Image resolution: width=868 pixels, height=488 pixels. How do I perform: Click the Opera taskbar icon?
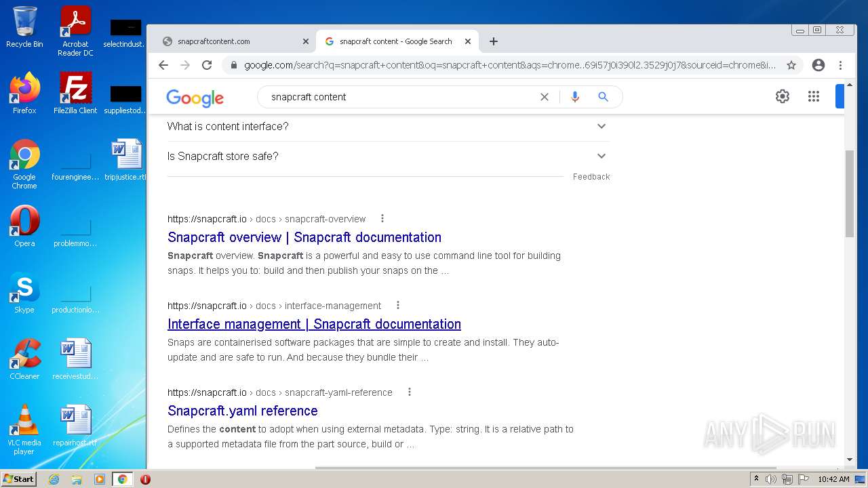coord(145,479)
